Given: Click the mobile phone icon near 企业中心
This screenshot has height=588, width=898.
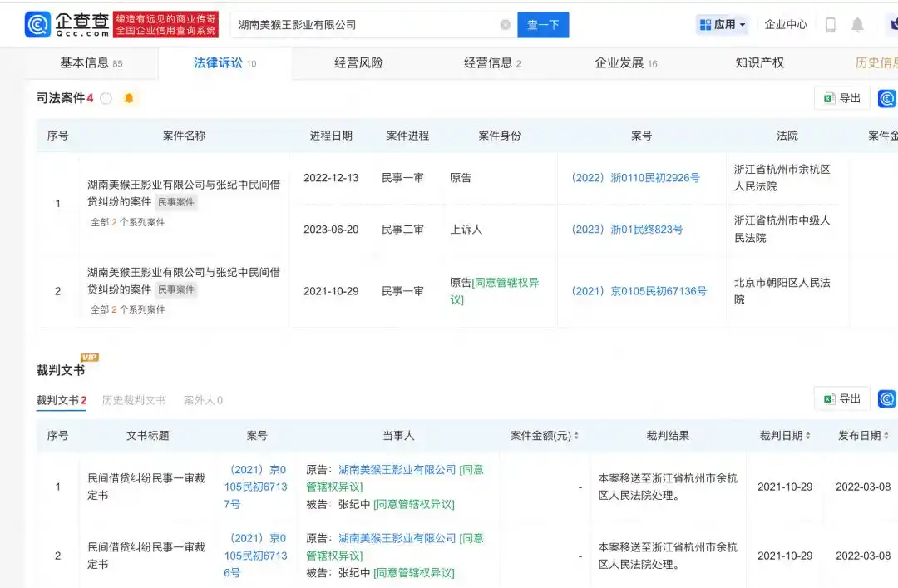Looking at the screenshot, I should [831, 24].
